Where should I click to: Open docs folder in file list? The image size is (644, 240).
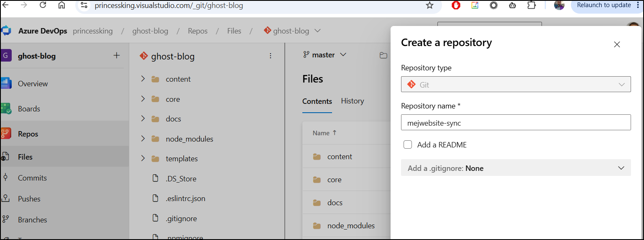335,203
